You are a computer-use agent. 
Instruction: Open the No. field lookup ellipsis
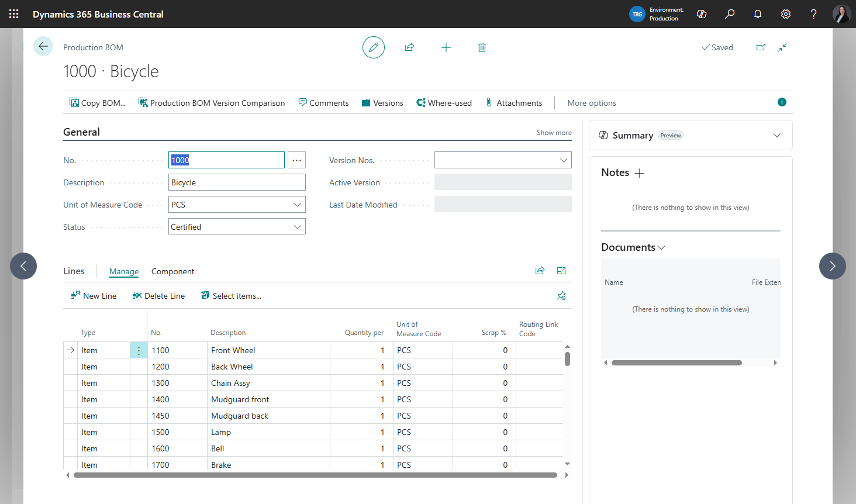[x=297, y=160]
